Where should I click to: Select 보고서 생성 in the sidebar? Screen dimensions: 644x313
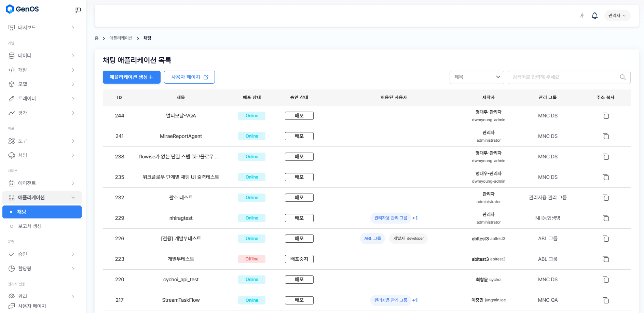pyautogui.click(x=30, y=226)
